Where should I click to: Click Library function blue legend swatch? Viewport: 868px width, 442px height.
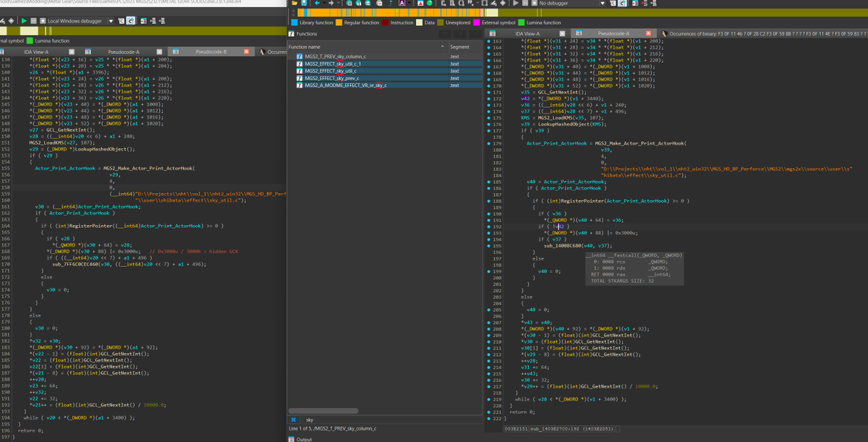click(x=294, y=22)
